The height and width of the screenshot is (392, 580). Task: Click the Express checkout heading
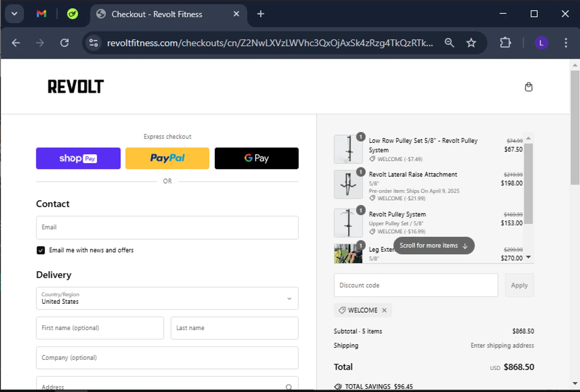coord(167,137)
